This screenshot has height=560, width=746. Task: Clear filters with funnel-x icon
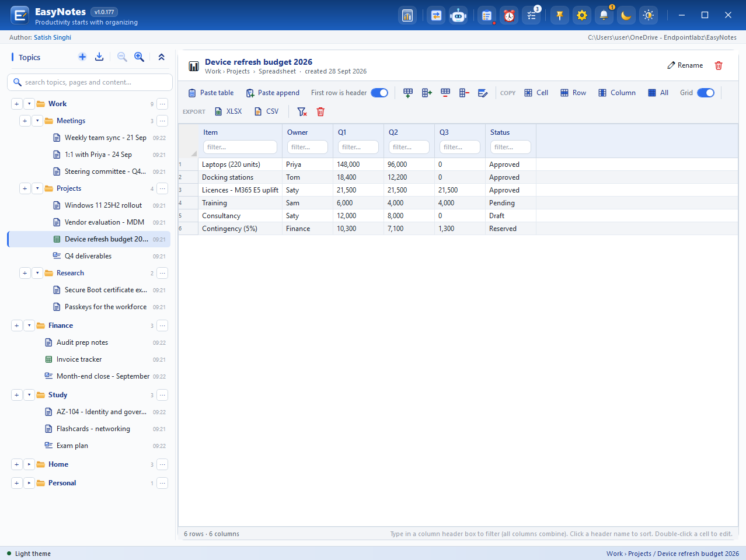(302, 111)
